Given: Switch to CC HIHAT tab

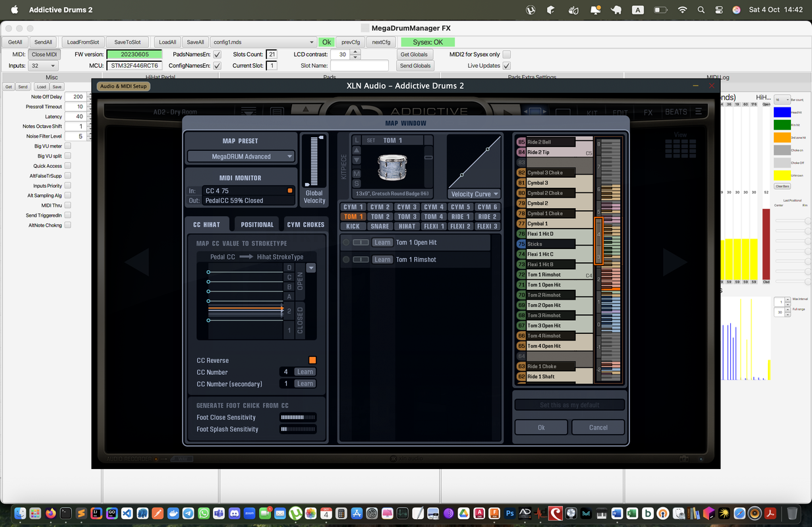Looking at the screenshot, I should 206,225.
